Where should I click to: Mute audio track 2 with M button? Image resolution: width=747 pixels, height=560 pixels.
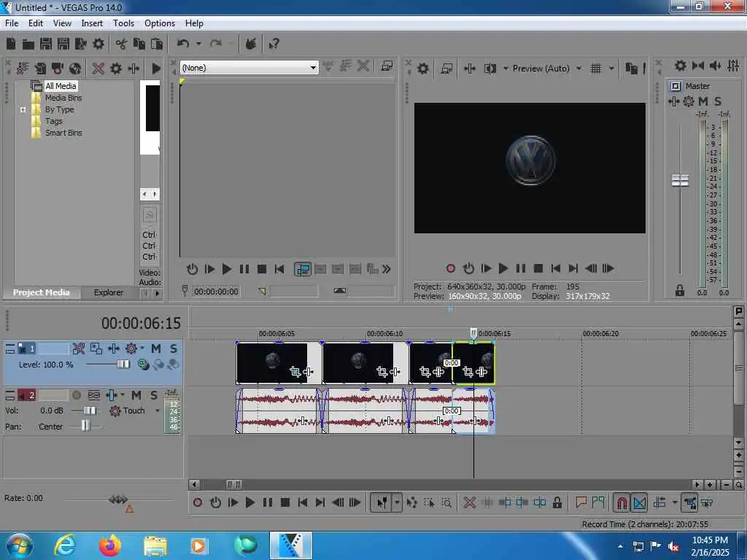click(136, 395)
